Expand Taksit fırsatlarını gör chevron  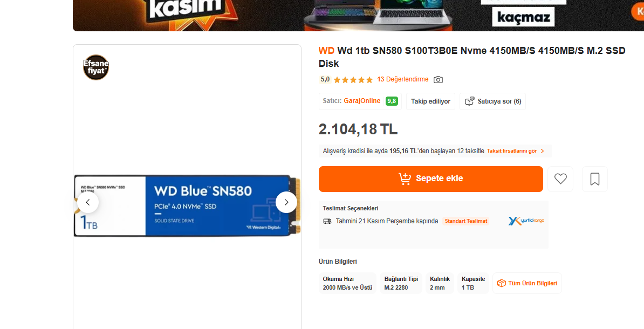542,151
